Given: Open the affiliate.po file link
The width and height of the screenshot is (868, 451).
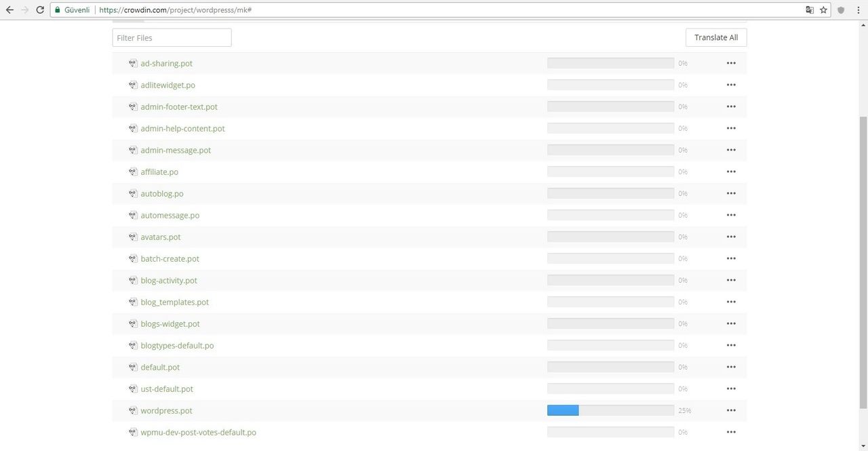Looking at the screenshot, I should pos(159,172).
